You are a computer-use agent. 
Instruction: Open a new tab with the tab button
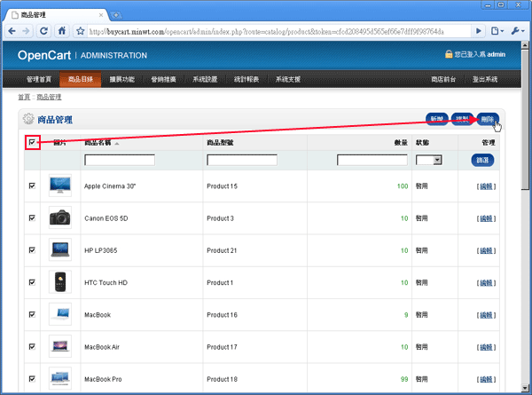click(116, 15)
